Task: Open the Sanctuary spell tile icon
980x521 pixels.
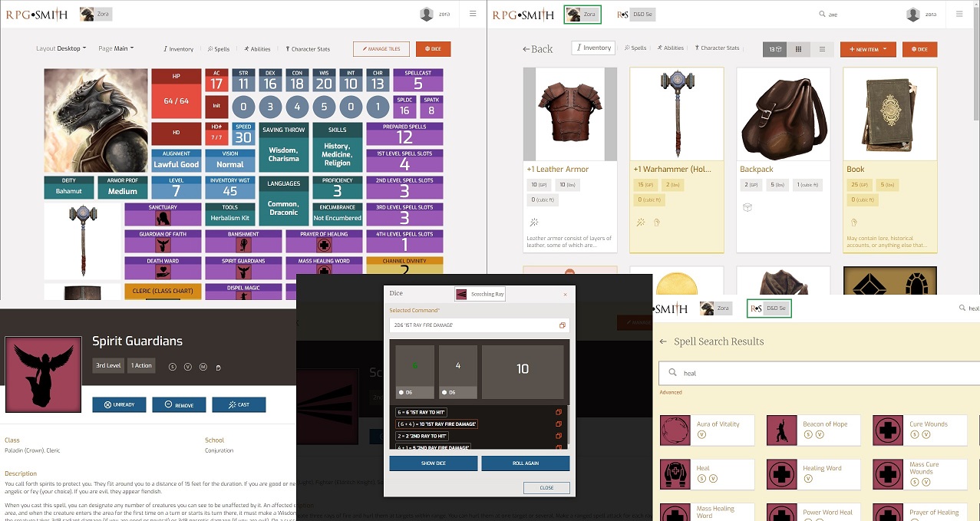Action: [x=163, y=219]
